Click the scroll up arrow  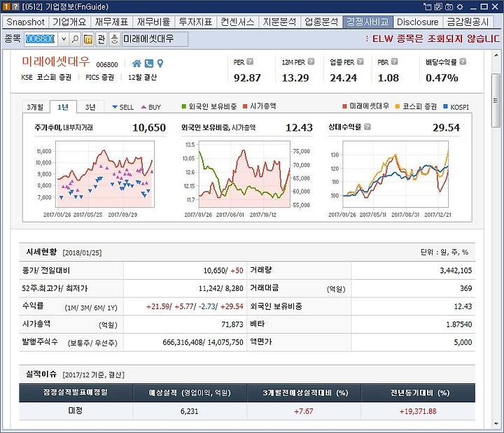[496, 55]
